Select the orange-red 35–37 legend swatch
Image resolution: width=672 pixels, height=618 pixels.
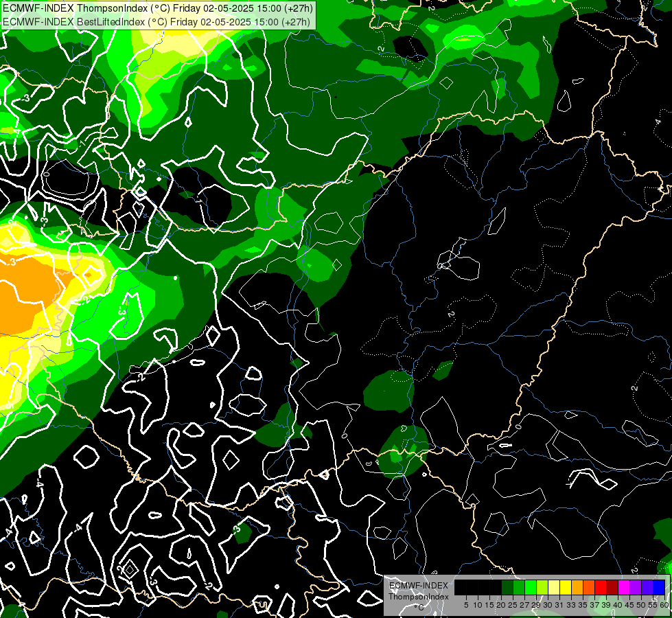tap(589, 587)
